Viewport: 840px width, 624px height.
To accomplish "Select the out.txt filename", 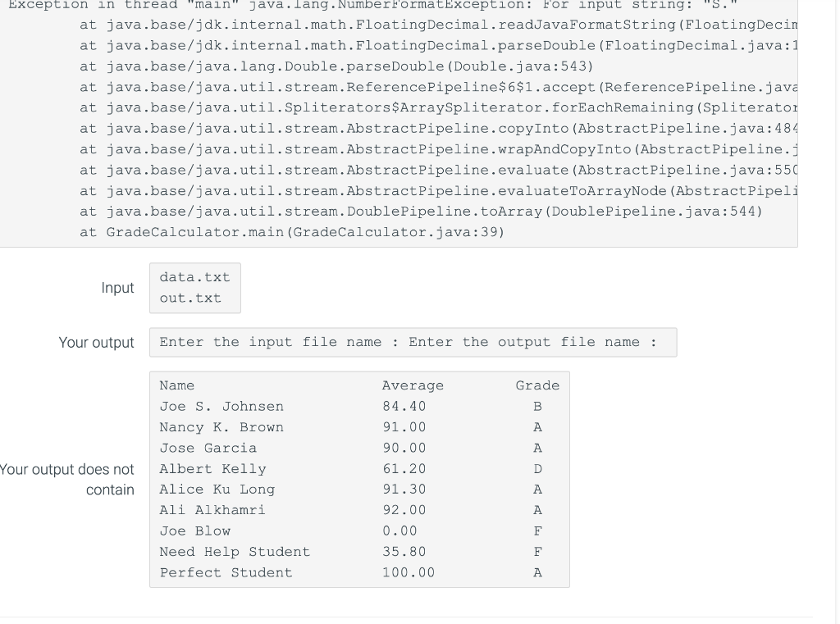I will [x=191, y=298].
